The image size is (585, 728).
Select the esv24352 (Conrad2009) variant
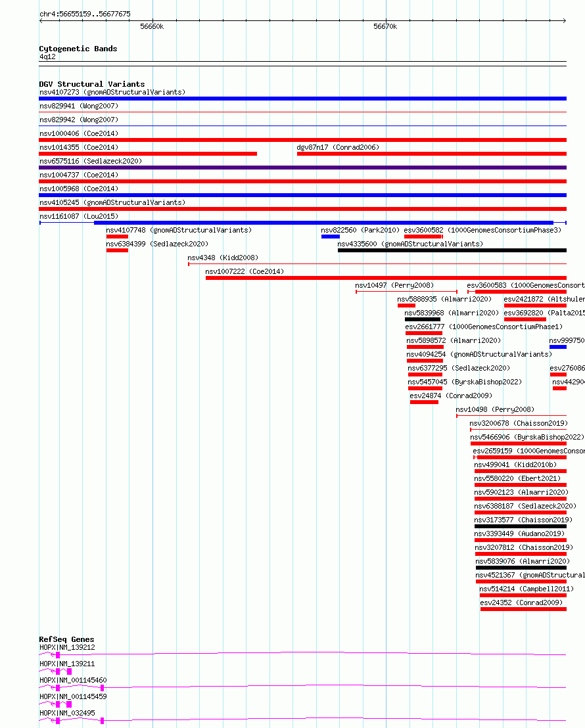point(522,603)
